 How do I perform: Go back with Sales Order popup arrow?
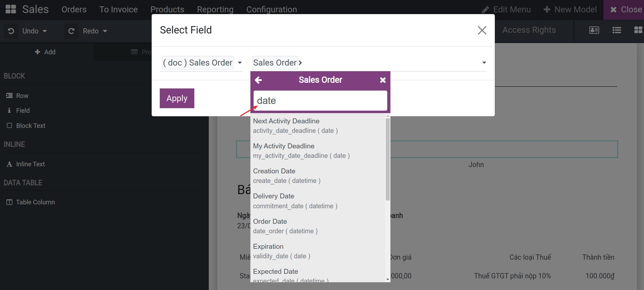click(x=258, y=80)
